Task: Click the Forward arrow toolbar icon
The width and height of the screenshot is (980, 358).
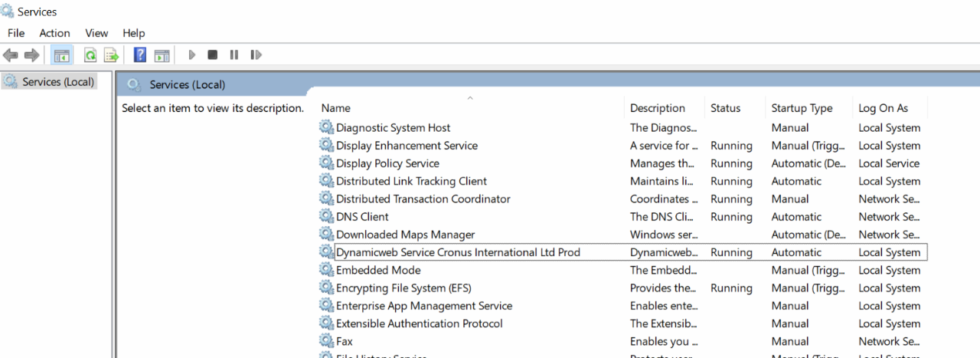Action: 31,55
